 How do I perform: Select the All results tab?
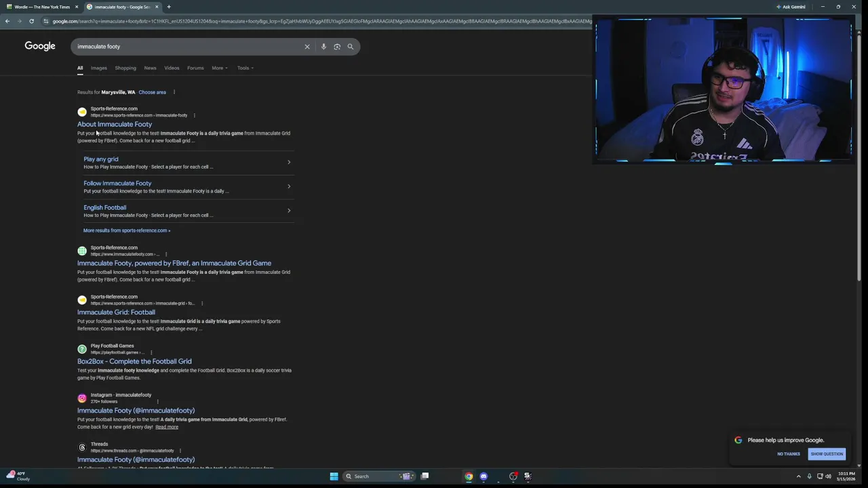[x=80, y=68]
